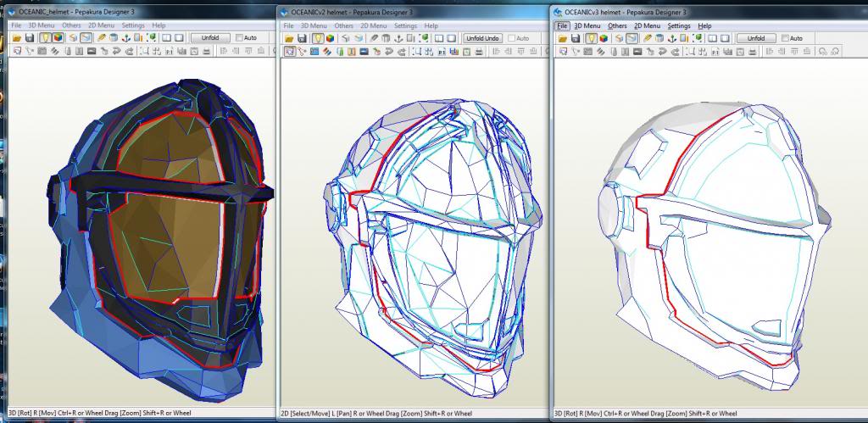Image resolution: width=868 pixels, height=423 pixels.
Task: Check the Auto box in OCEANICv3 window
Action: [785, 38]
